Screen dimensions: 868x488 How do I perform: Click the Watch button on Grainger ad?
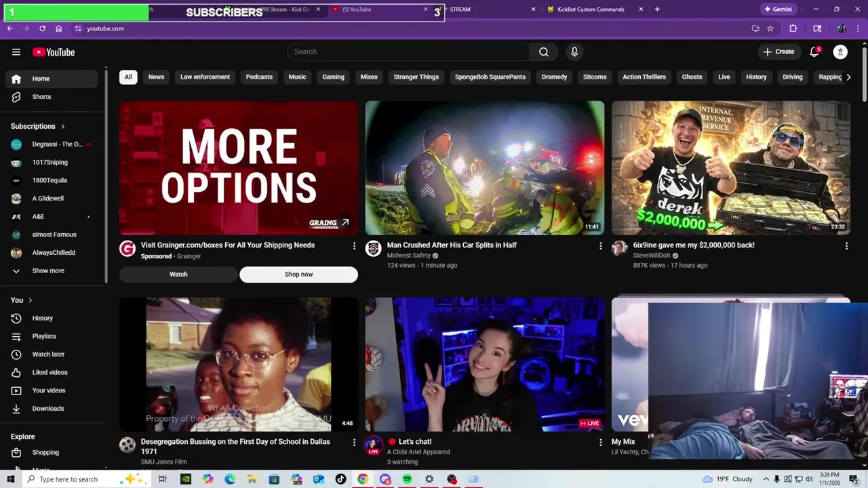tap(178, 274)
